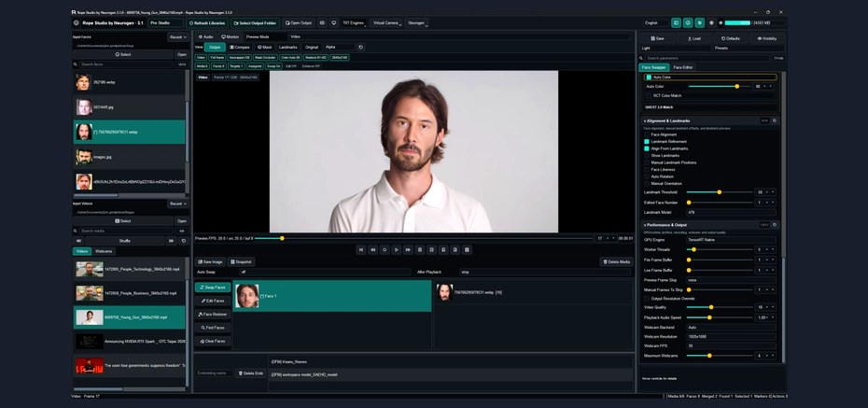Image resolution: width=868 pixels, height=408 pixels.
Task: Click the Swap Faces button
Action: pyautogui.click(x=213, y=288)
